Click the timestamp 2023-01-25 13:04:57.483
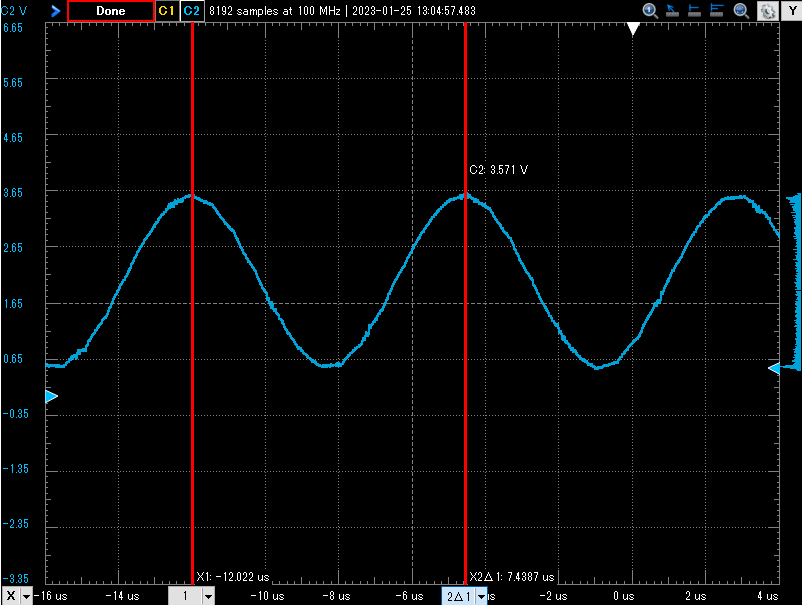This screenshot has height=605, width=803. pos(414,11)
